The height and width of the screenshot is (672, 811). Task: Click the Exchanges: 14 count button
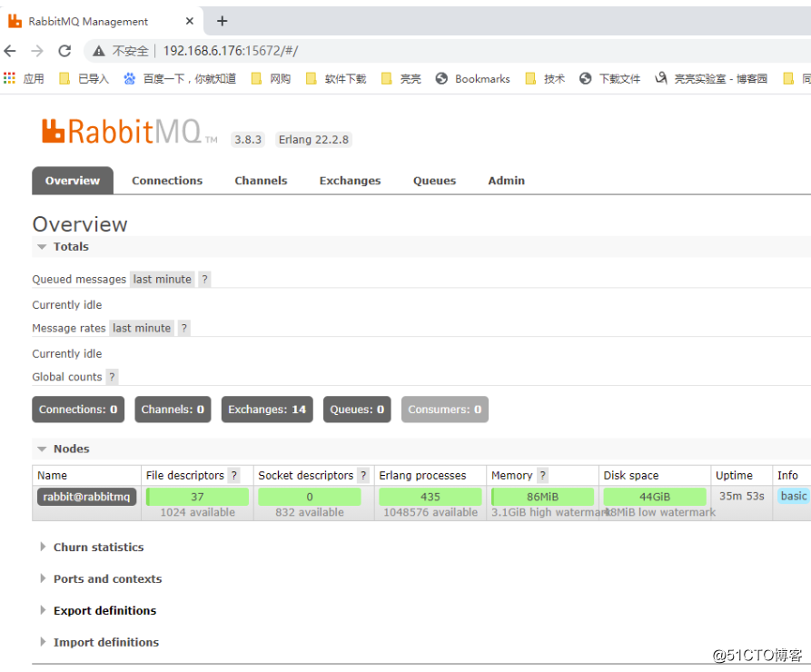point(267,410)
